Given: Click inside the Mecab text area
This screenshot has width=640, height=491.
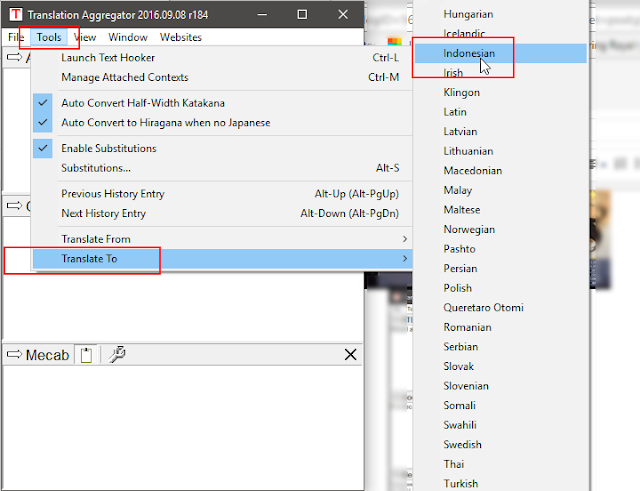Looking at the screenshot, I should coord(182,427).
